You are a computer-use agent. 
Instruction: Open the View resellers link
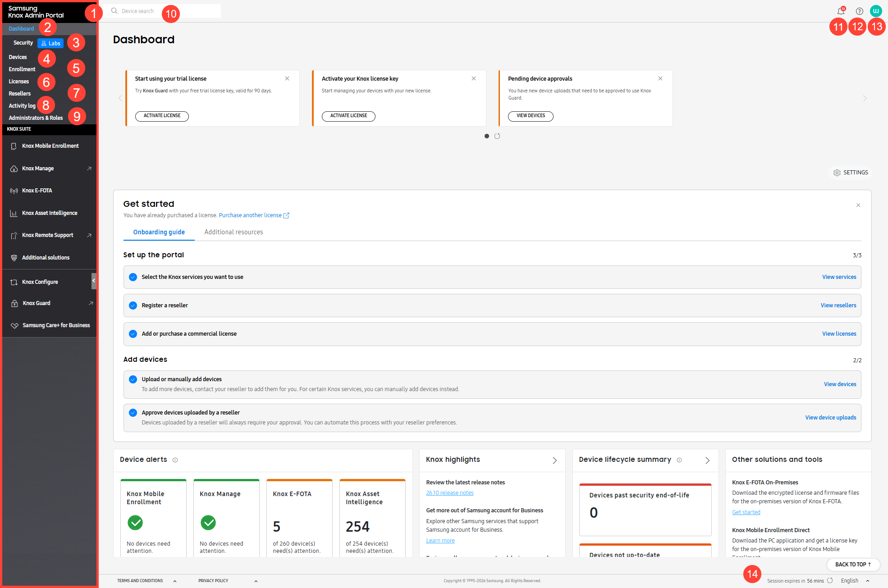click(x=838, y=305)
